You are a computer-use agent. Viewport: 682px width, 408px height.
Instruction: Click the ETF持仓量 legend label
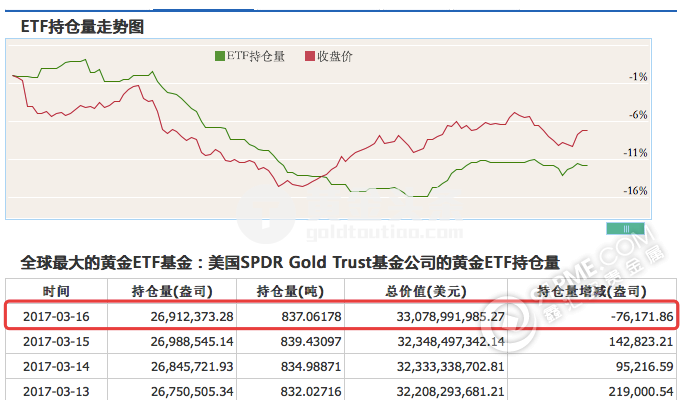pos(256,56)
